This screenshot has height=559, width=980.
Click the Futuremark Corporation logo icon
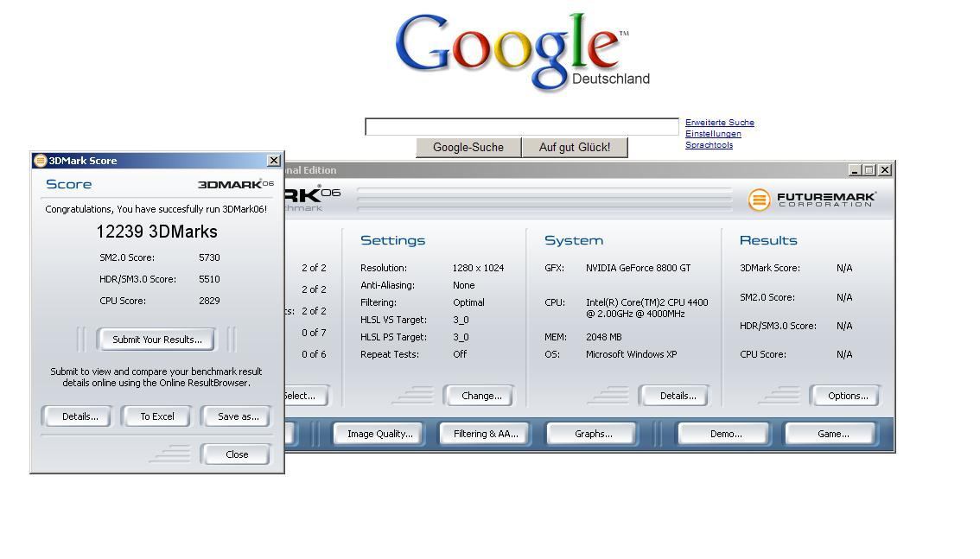pos(759,200)
